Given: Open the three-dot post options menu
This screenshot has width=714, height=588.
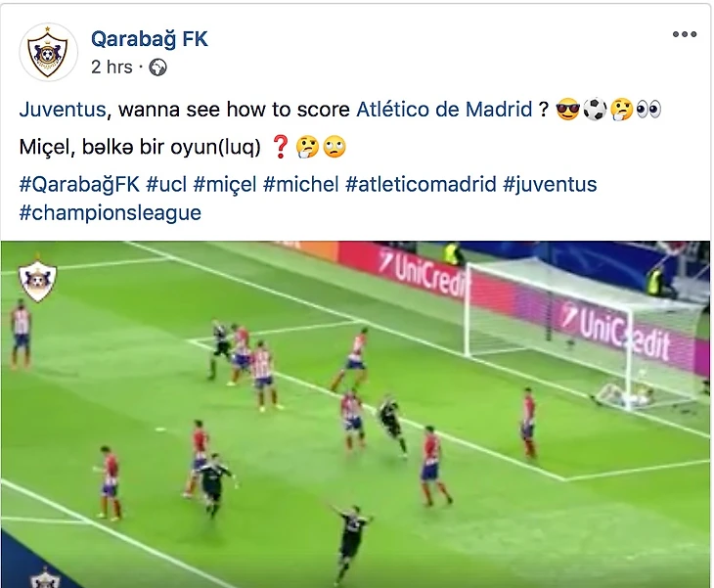Looking at the screenshot, I should pyautogui.click(x=684, y=34).
